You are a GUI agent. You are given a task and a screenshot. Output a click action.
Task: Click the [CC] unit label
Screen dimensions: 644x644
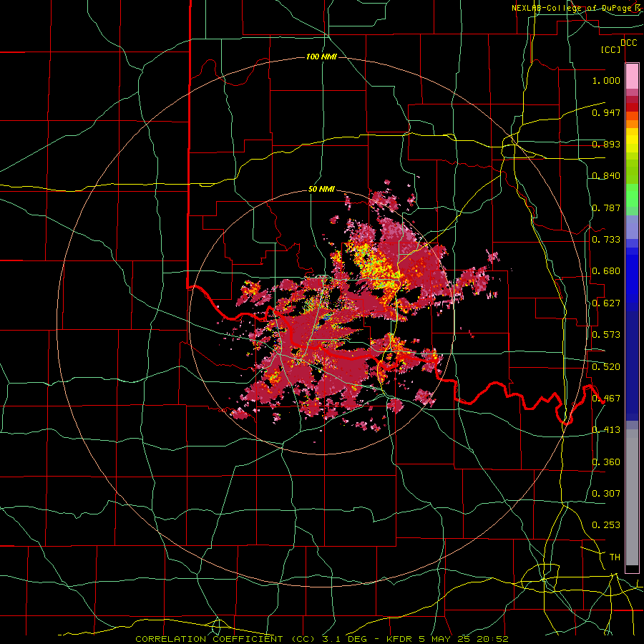(x=611, y=50)
